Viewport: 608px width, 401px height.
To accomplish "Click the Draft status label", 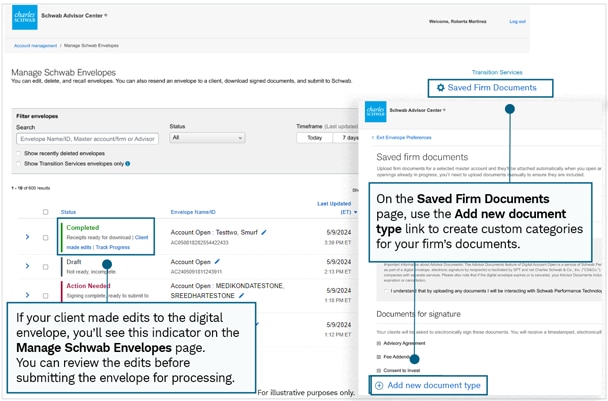I will [74, 262].
